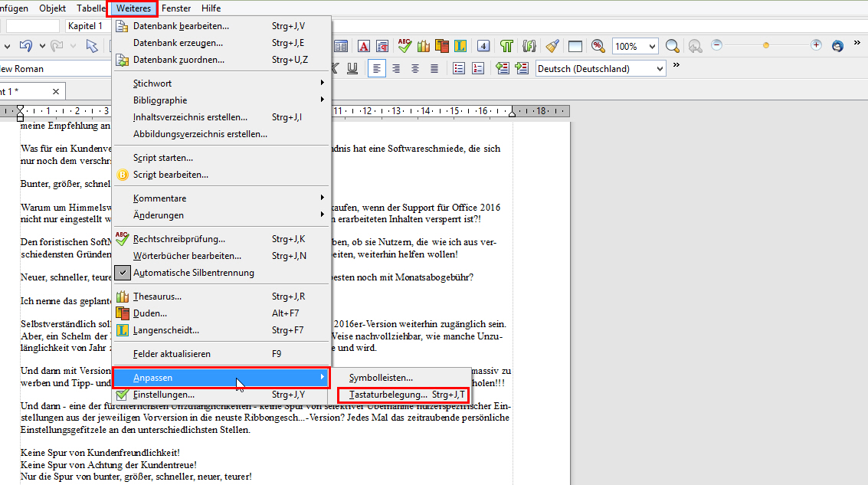Click the columns layout icon

[341, 46]
